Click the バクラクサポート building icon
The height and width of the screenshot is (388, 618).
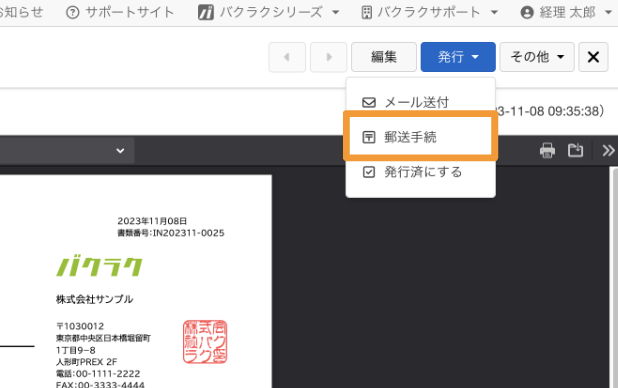click(x=367, y=13)
